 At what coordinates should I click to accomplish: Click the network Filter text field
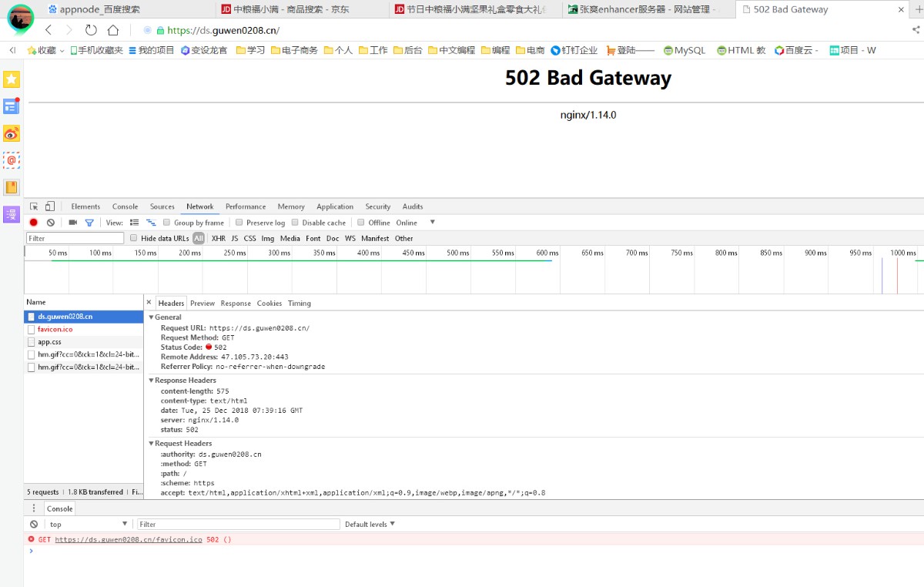click(x=75, y=239)
